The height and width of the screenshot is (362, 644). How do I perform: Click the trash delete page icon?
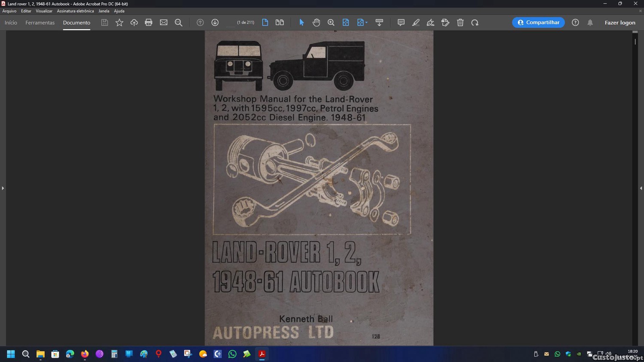[x=460, y=22]
